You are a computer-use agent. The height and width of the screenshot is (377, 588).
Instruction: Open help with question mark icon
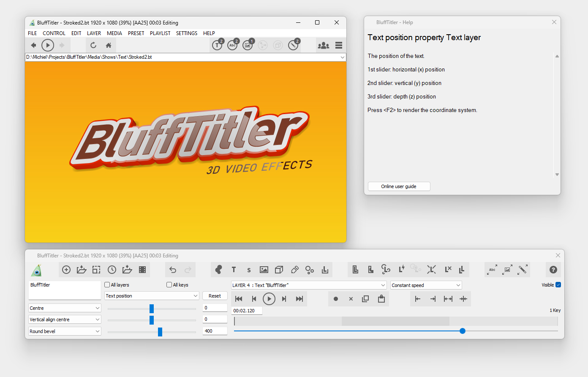click(x=553, y=270)
